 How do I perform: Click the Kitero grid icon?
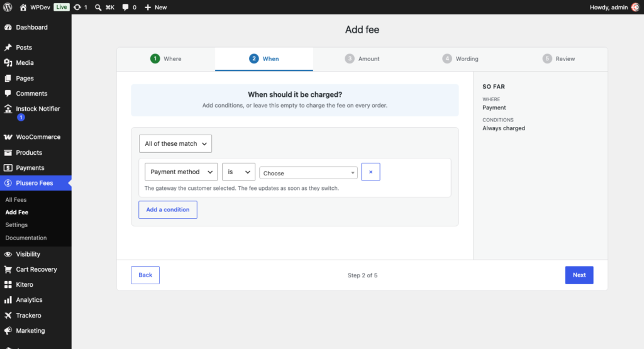pyautogui.click(x=8, y=284)
